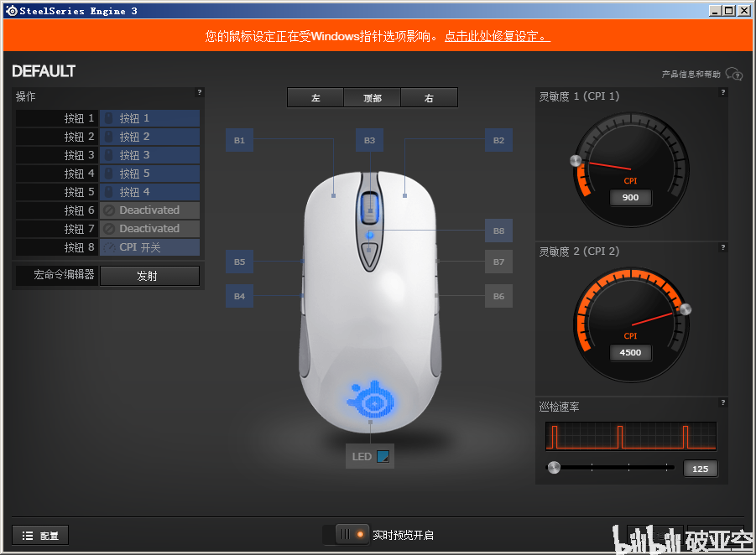Click the 点击此处修复设定 link
The width and height of the screenshot is (756, 555).
click(497, 36)
